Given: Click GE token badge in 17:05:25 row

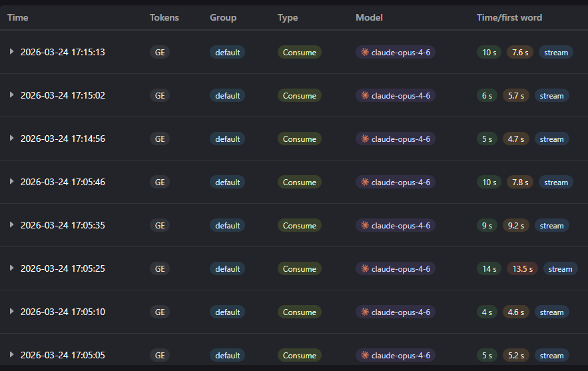Looking at the screenshot, I should [x=160, y=268].
